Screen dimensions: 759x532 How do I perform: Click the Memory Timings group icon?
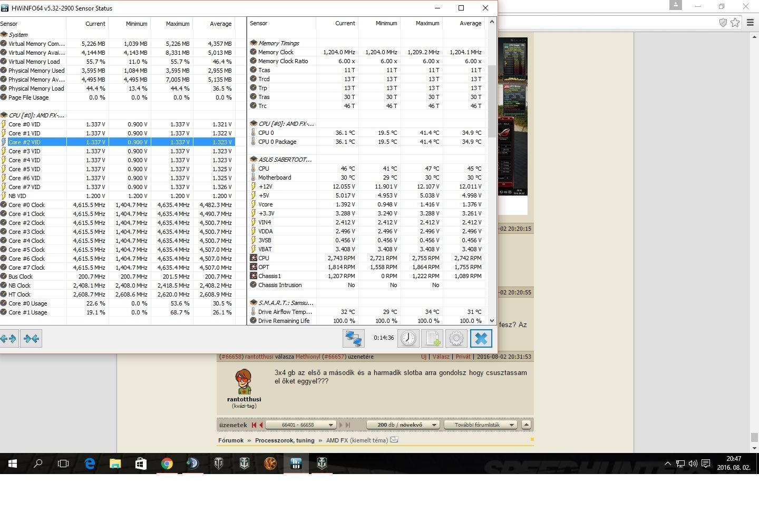(x=254, y=43)
